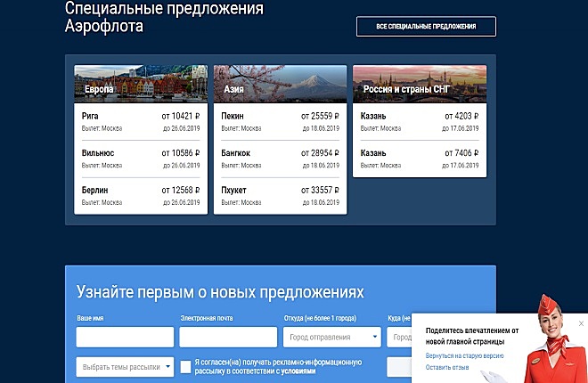The image size is (588, 383).
Task: Click Вернуться на старую версию link
Action: [x=465, y=355]
